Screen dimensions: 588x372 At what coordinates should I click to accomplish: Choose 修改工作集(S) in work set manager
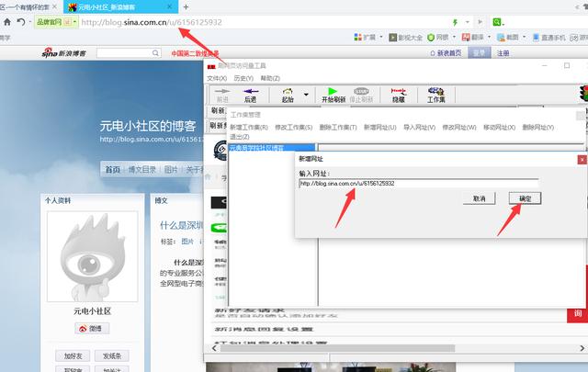point(294,128)
